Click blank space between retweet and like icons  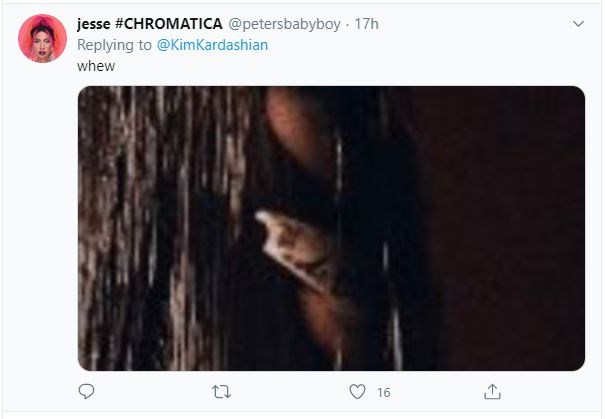[290, 392]
